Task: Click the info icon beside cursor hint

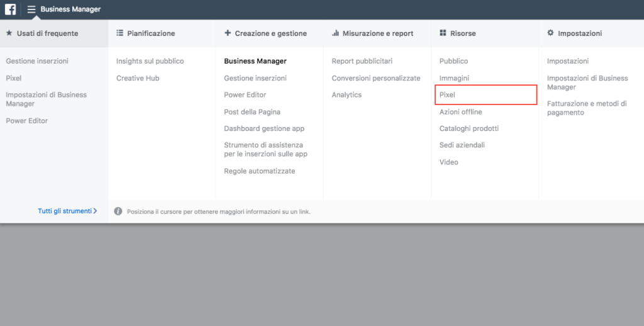Action: [x=118, y=211]
